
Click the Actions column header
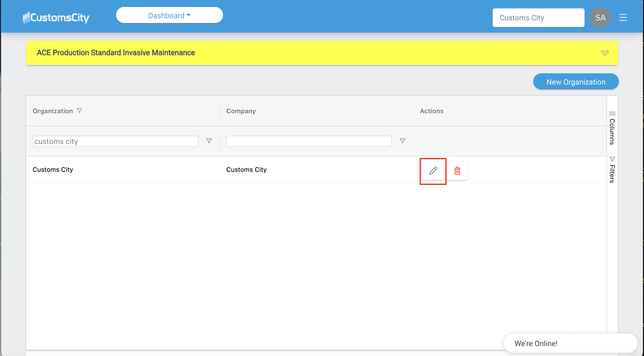[x=432, y=111]
